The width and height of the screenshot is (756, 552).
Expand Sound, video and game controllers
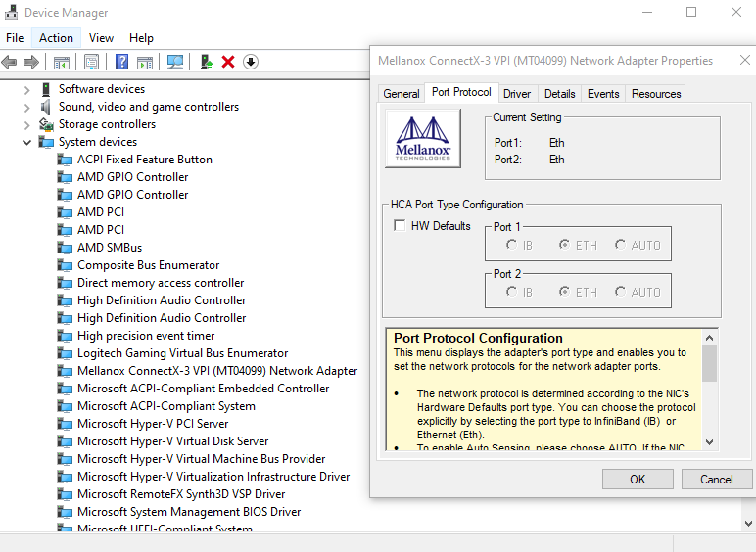click(27, 108)
